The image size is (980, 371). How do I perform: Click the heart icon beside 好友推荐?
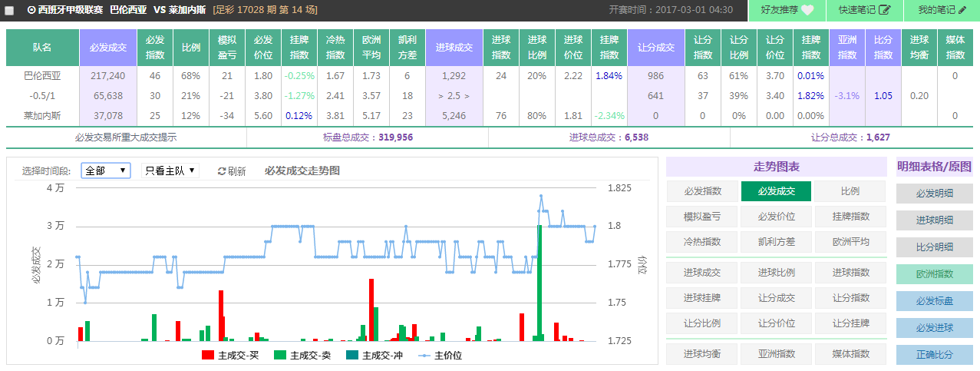coord(808,10)
